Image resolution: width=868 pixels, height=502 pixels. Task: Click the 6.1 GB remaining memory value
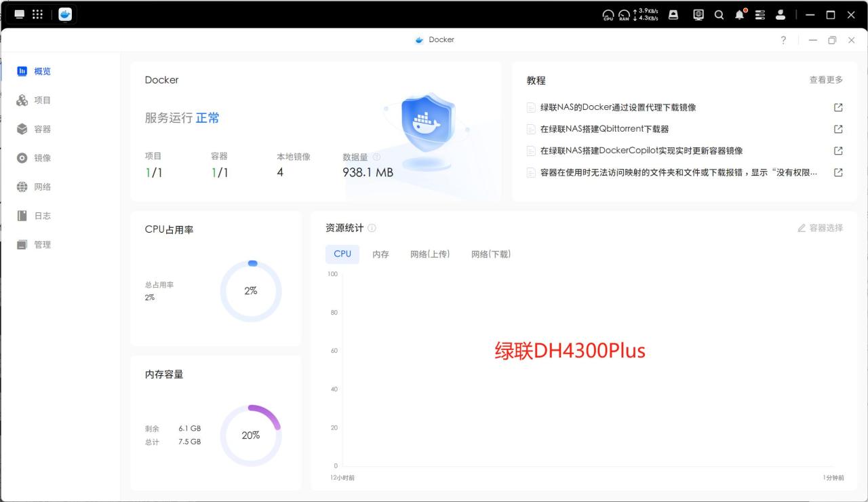[x=190, y=429]
